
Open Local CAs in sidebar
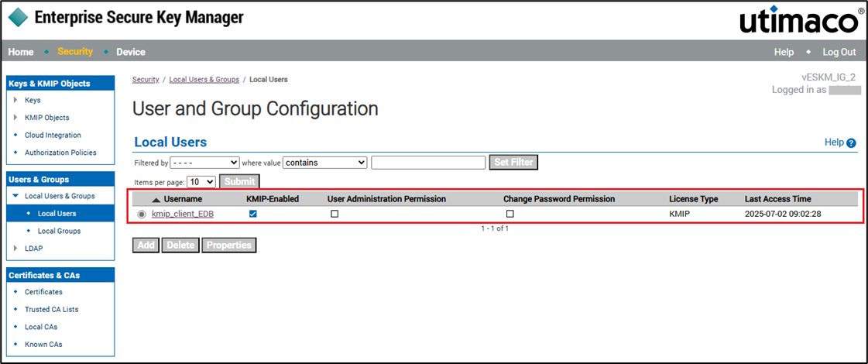tap(41, 327)
